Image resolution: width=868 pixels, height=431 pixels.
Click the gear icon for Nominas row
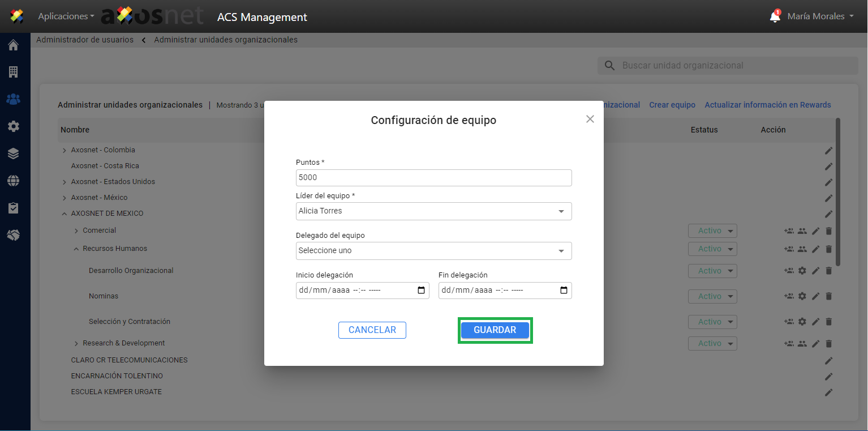[x=802, y=296]
